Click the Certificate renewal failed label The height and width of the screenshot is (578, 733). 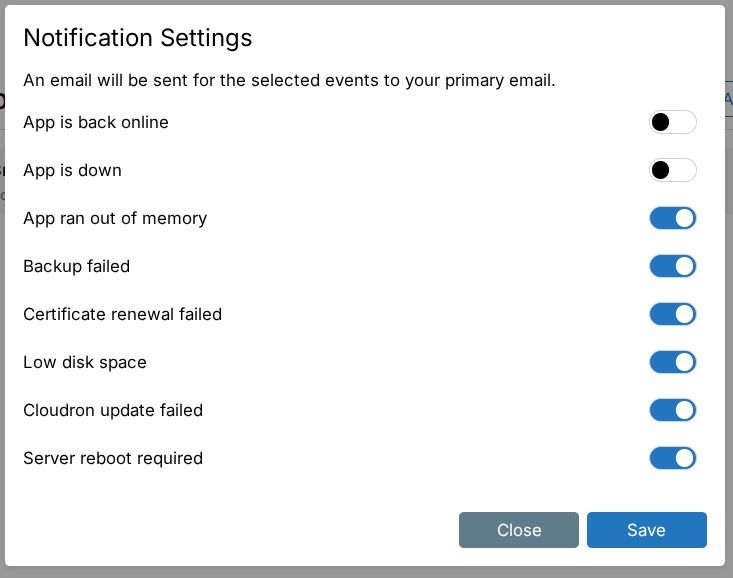(122, 314)
